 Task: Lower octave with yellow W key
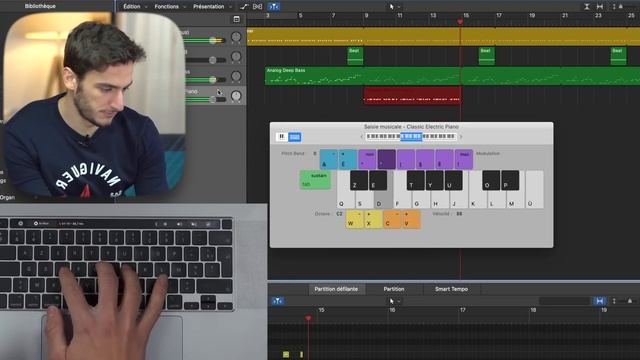point(355,220)
